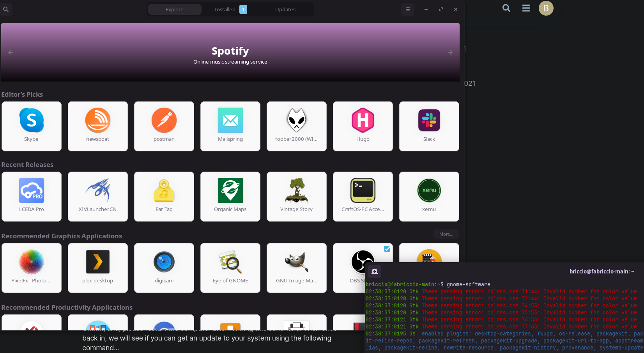Click the Installed tab count badge
Screen dimensions: 644x353
[243, 9]
